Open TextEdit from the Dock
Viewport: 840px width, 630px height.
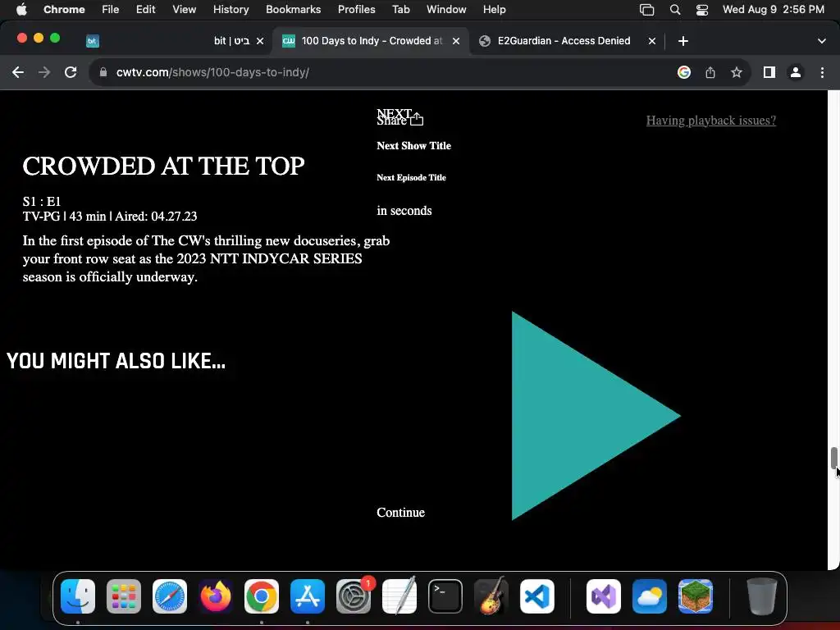click(x=399, y=596)
